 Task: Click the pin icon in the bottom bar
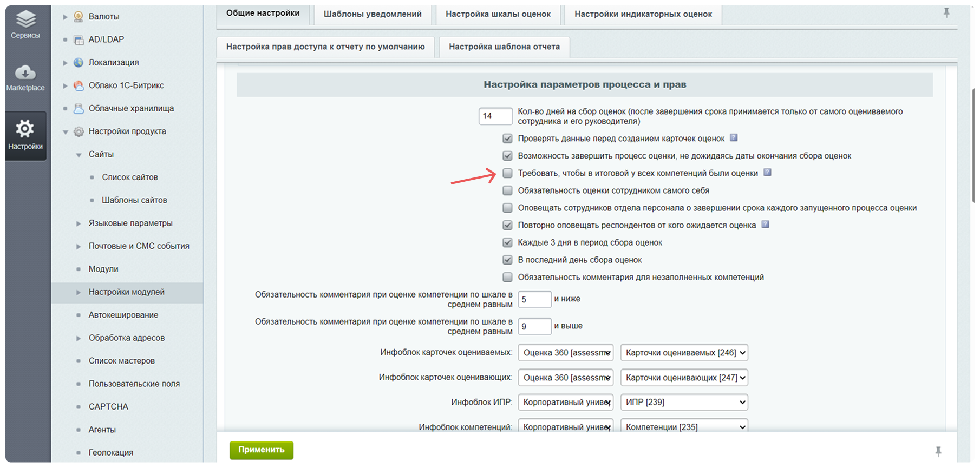coord(938,451)
